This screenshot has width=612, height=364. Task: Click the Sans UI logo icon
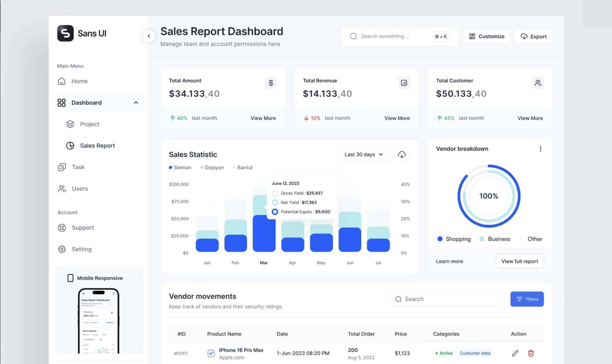point(65,33)
